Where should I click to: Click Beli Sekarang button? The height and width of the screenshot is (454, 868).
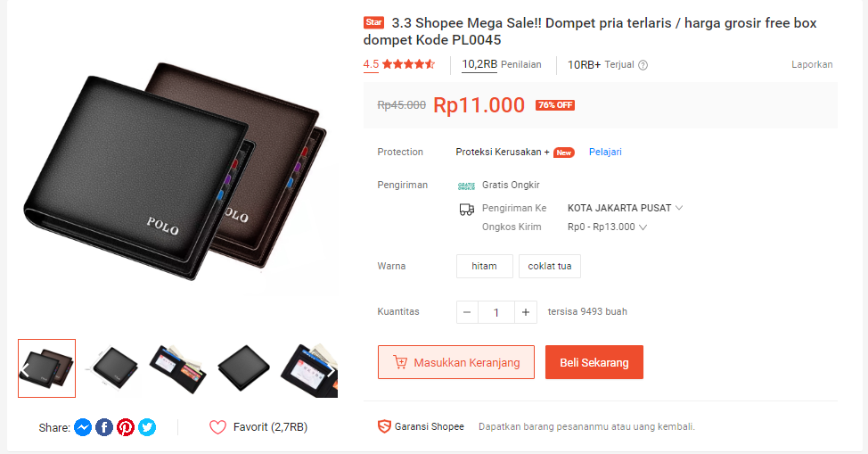click(594, 362)
